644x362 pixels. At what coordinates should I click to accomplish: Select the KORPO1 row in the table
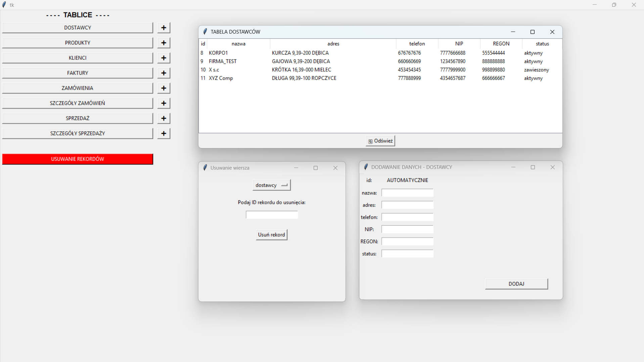[302, 53]
